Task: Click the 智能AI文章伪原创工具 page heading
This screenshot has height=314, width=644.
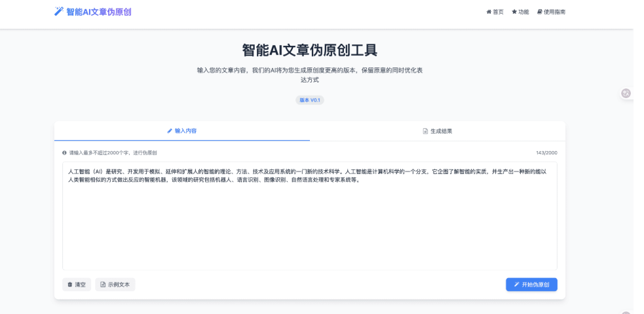Action: (x=310, y=50)
